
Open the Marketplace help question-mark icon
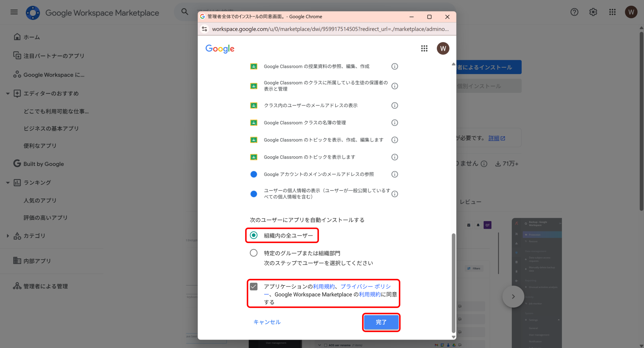(x=574, y=12)
